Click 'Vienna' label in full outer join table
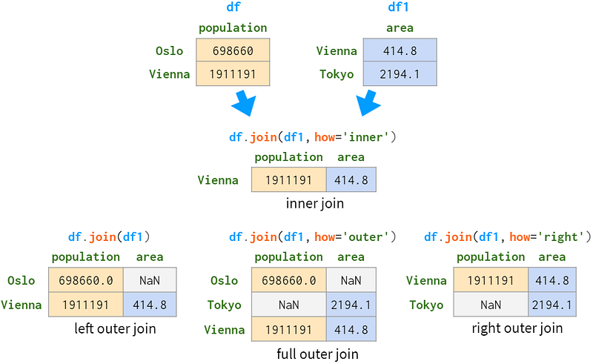The width and height of the screenshot is (593, 364). [x=225, y=330]
